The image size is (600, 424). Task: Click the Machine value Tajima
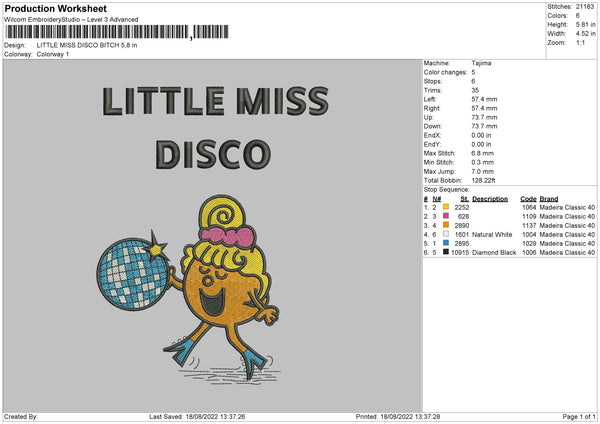[481, 63]
